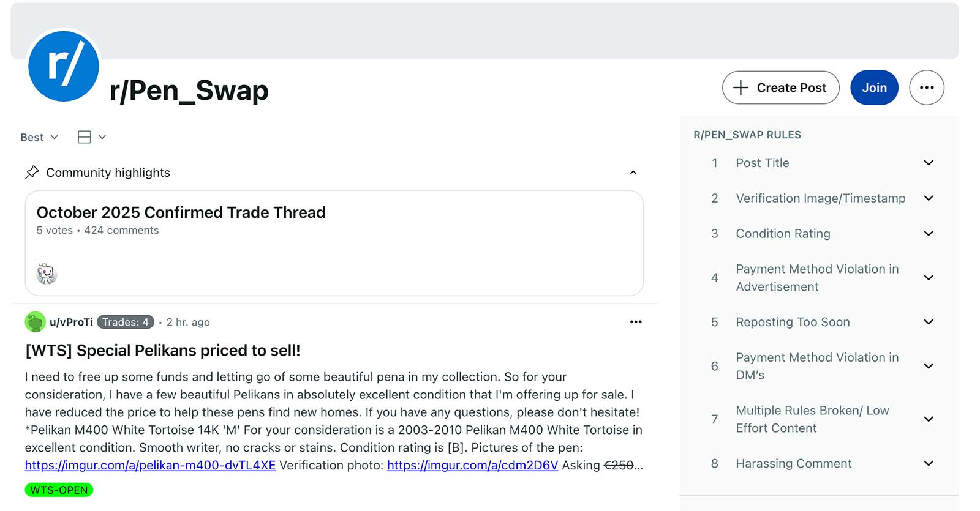The image size is (980, 511).
Task: Expand the Post Title rule
Action: pos(928,163)
